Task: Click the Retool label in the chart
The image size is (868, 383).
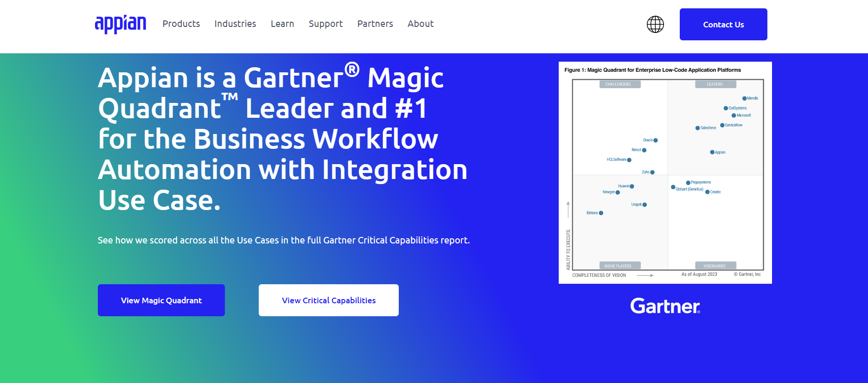Action: (x=636, y=150)
